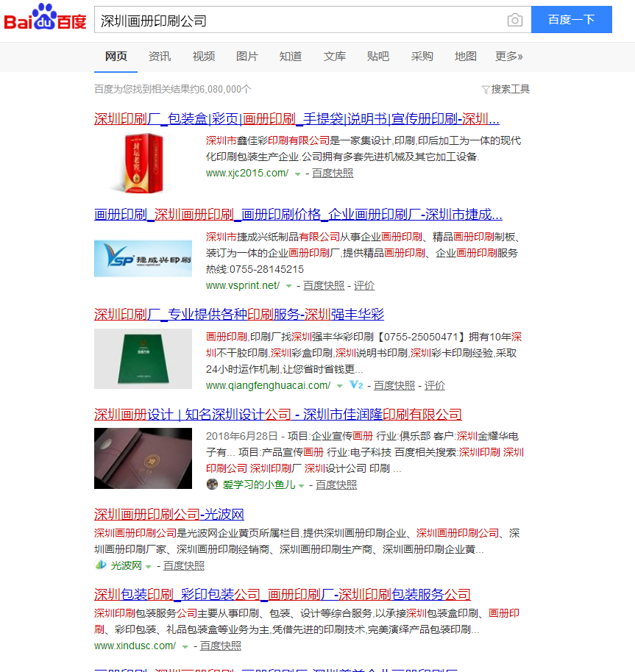
Task: Expand dropdown arrow next to www.xindusc.com
Action: [185, 647]
